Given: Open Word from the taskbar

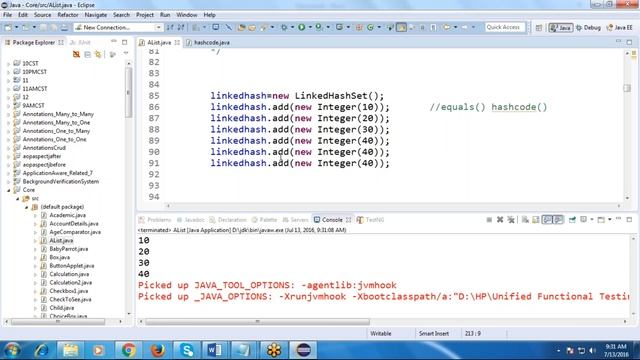Looking at the screenshot, I should point(215,350).
